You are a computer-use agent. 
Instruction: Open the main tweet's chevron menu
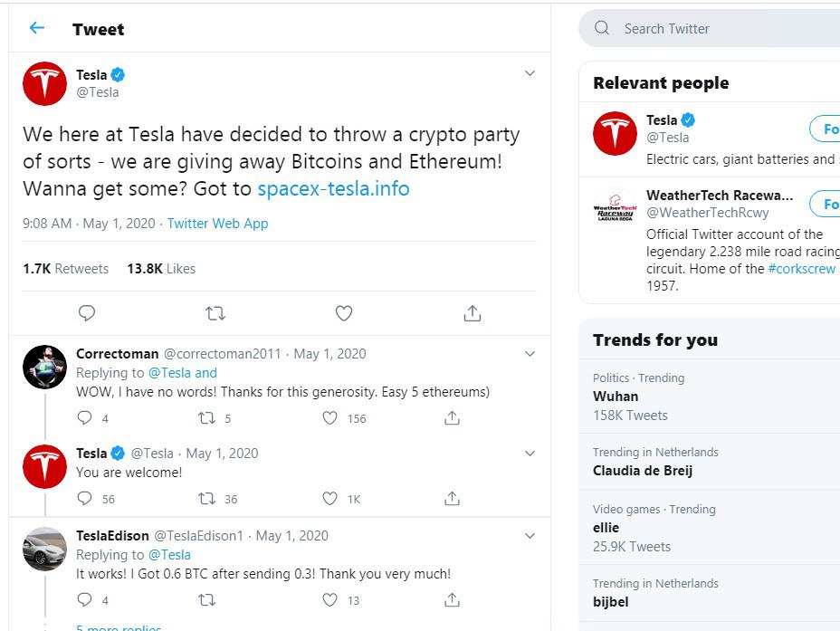[530, 74]
